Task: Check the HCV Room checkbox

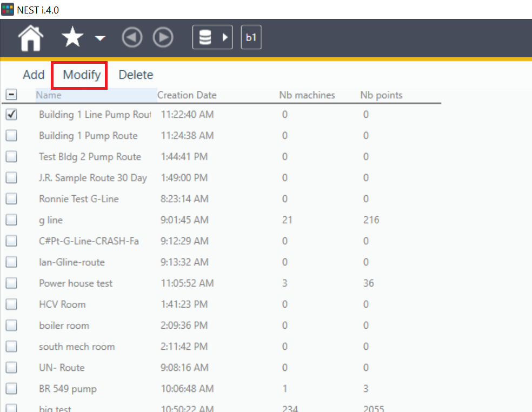Action: pos(11,304)
